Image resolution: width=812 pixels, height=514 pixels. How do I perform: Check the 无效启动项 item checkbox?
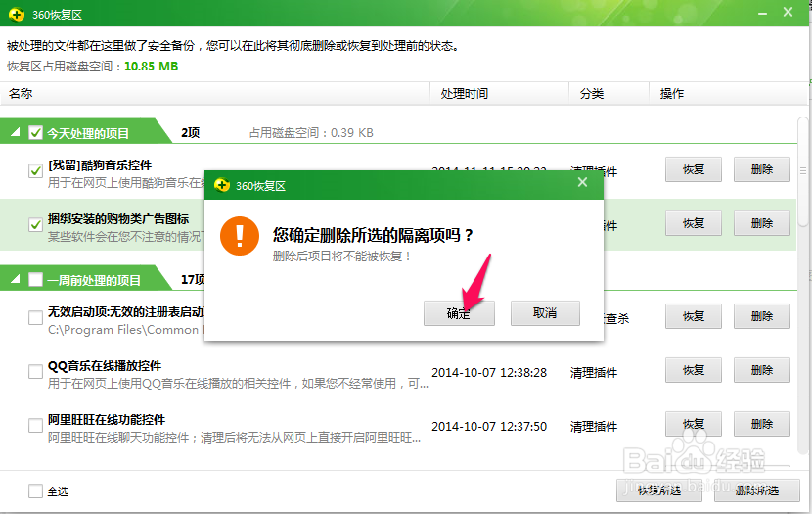click(x=36, y=317)
